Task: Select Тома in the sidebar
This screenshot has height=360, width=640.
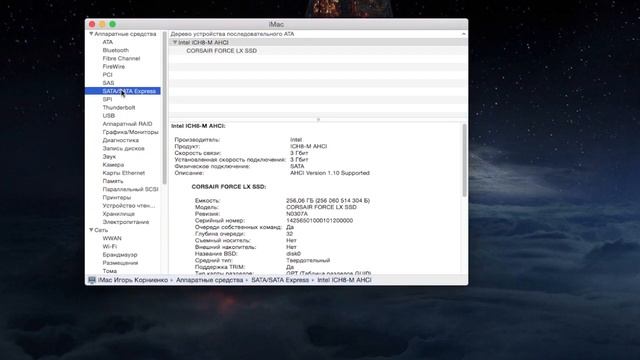Action: pyautogui.click(x=109, y=271)
